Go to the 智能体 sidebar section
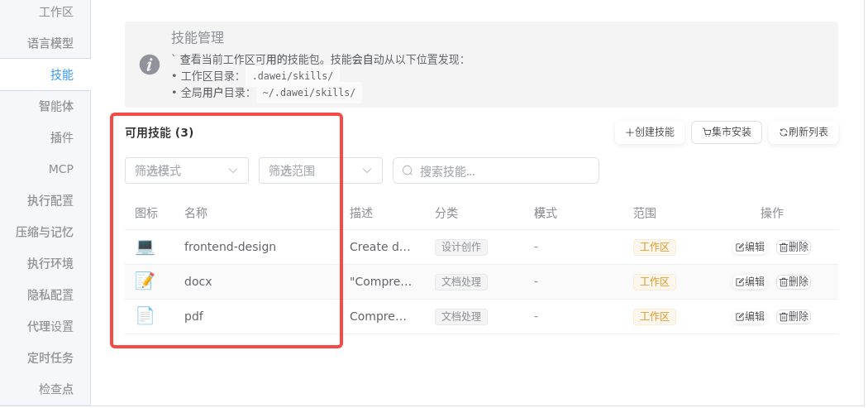Screen dimensions: 868x408 [x=56, y=106]
